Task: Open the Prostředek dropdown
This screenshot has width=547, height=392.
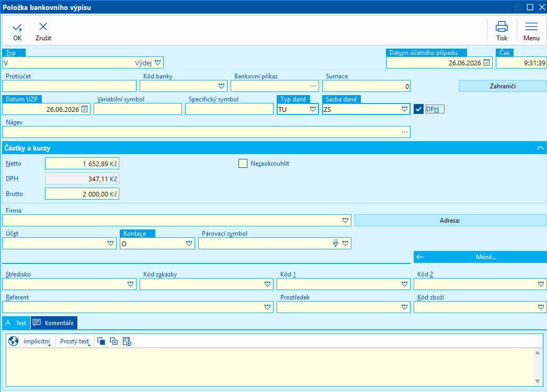Action: click(x=404, y=307)
